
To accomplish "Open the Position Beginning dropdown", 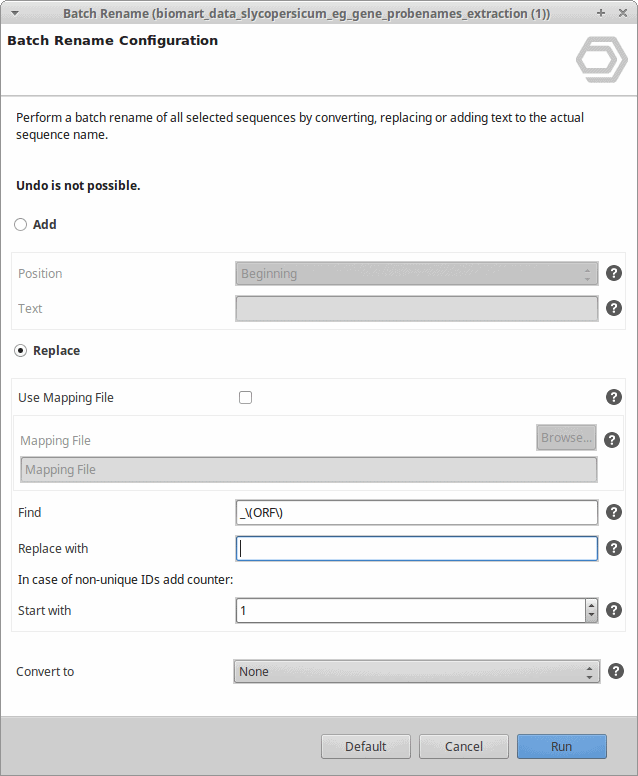I will [417, 274].
